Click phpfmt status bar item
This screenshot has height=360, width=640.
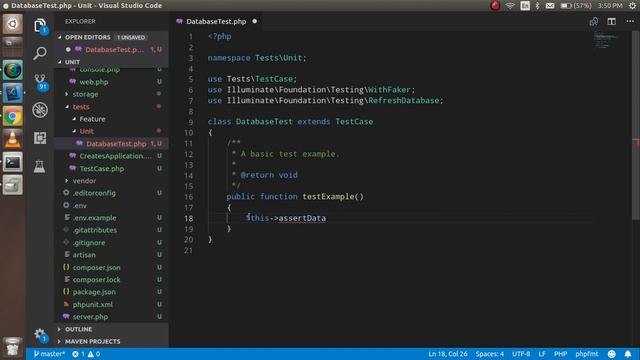tap(587, 354)
